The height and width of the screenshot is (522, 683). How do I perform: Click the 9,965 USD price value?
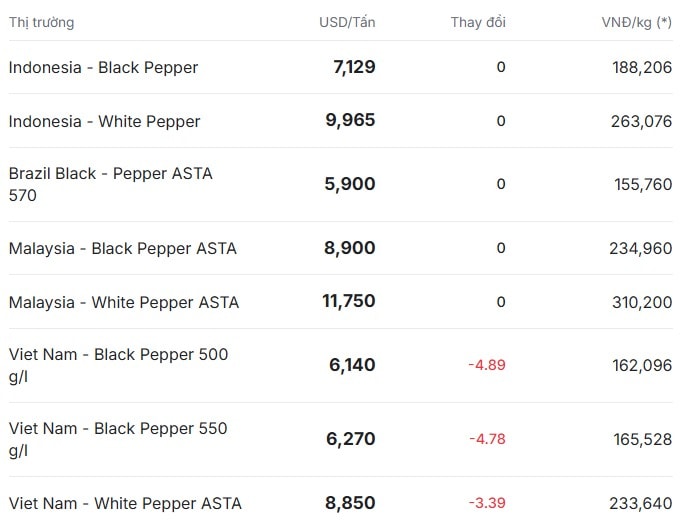click(350, 120)
